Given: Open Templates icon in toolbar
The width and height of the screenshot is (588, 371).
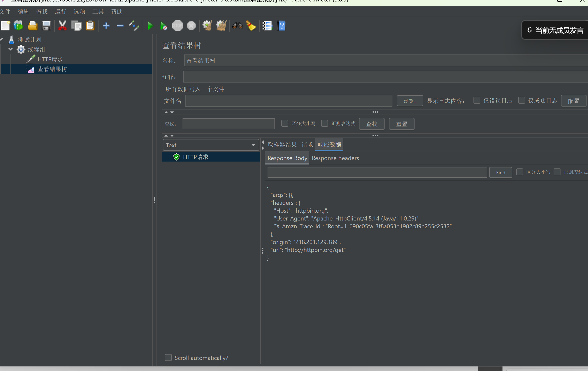Looking at the screenshot, I should click(x=19, y=26).
